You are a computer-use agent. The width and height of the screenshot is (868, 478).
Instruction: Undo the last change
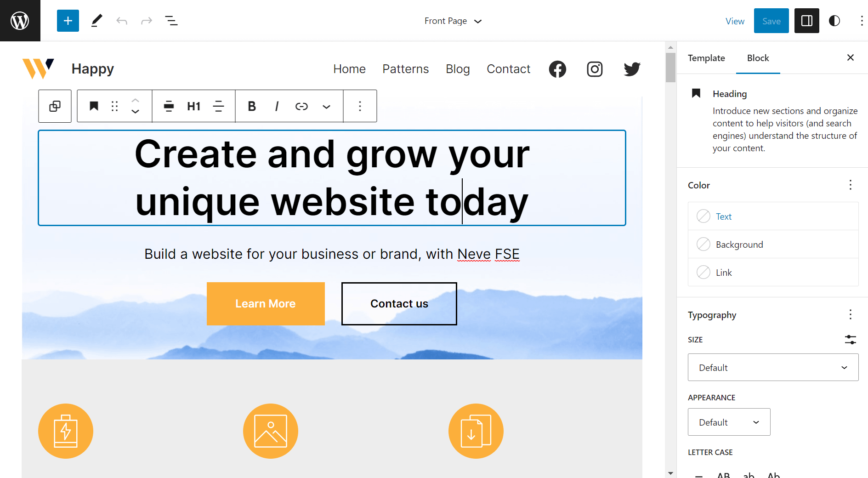122,21
